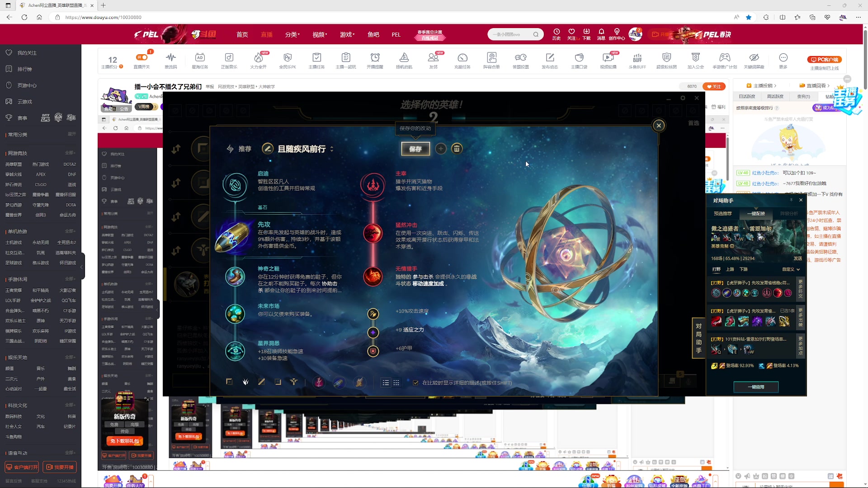Close the rune editor with X circle

[659, 126]
